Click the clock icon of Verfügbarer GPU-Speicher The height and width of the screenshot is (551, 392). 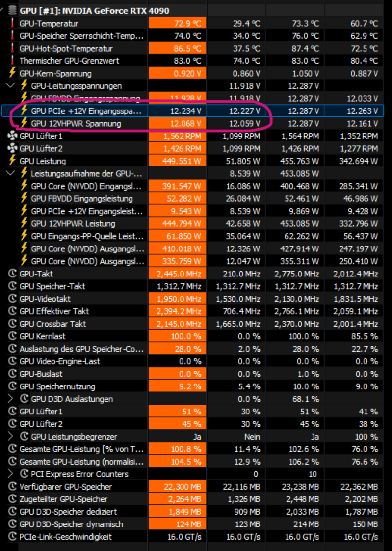tap(12, 486)
